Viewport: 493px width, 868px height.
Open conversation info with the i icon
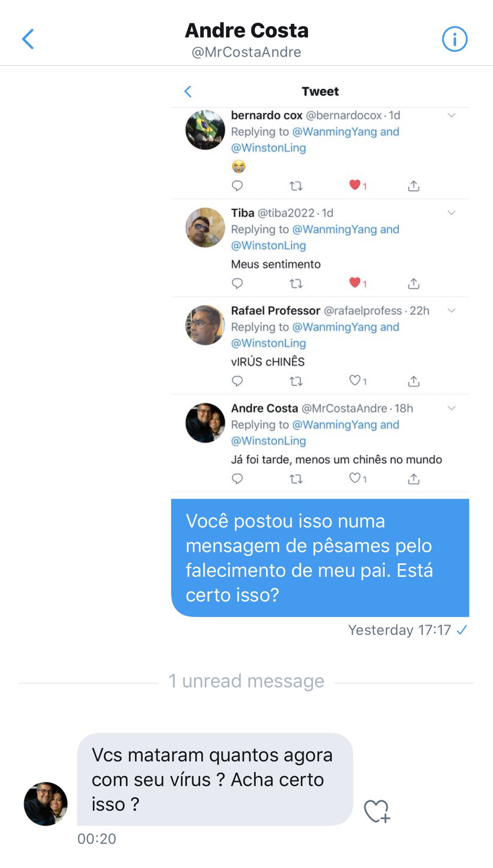coord(454,39)
